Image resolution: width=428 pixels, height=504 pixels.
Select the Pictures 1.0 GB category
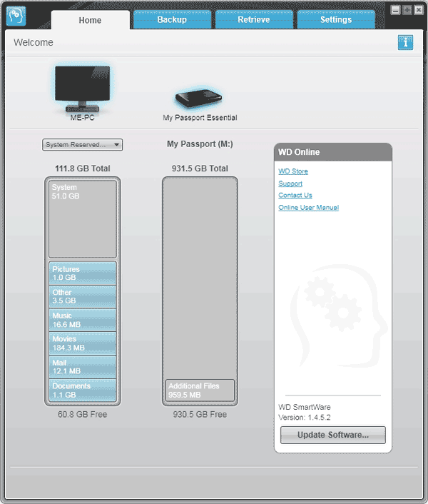(83, 273)
